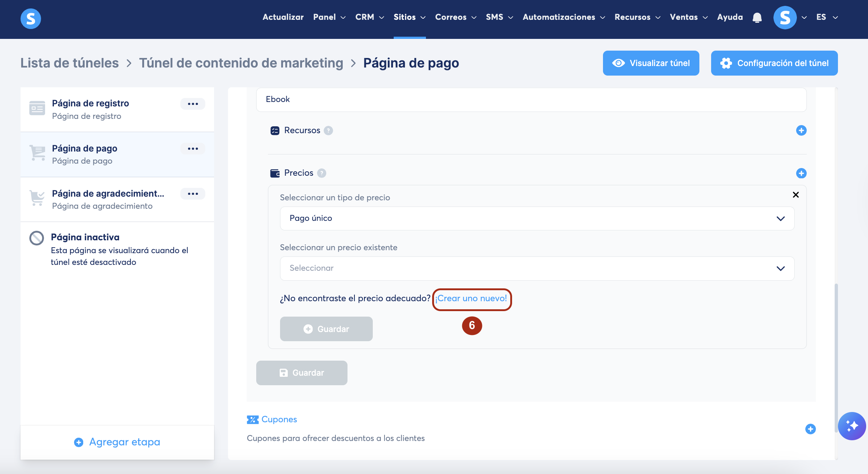Open the AI assistant sparkle button
868x474 pixels.
pyautogui.click(x=852, y=426)
